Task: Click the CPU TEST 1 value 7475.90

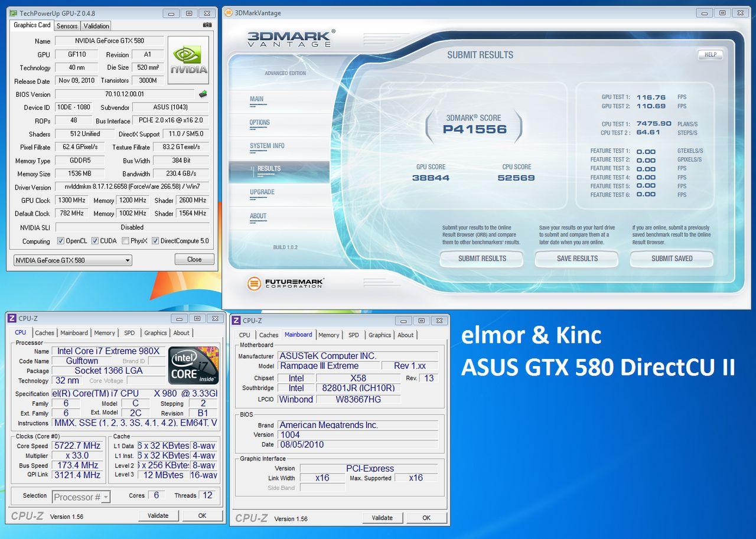Action: click(654, 124)
